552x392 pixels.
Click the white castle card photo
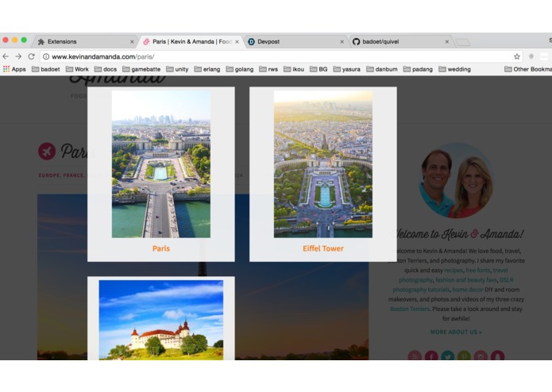point(161,320)
